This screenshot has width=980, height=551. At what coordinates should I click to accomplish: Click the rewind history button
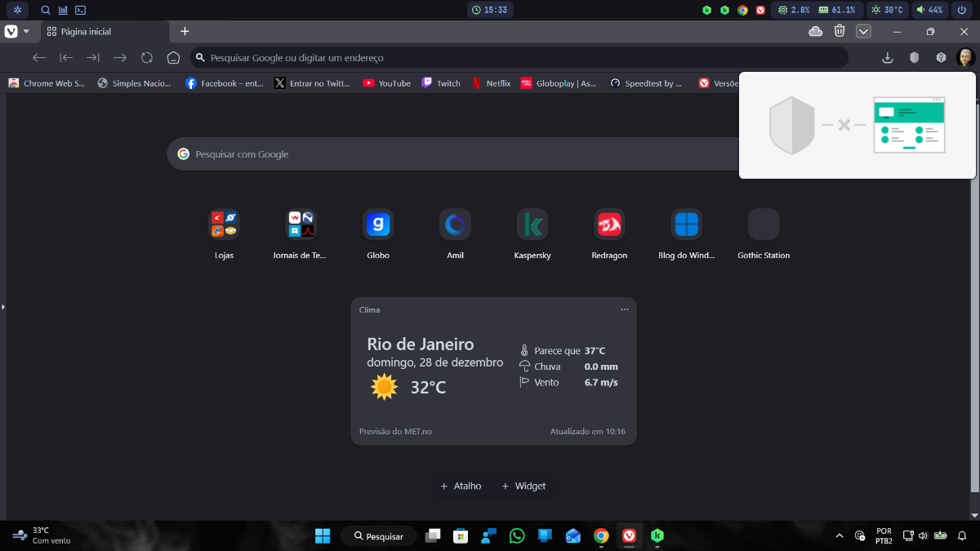[x=67, y=58]
